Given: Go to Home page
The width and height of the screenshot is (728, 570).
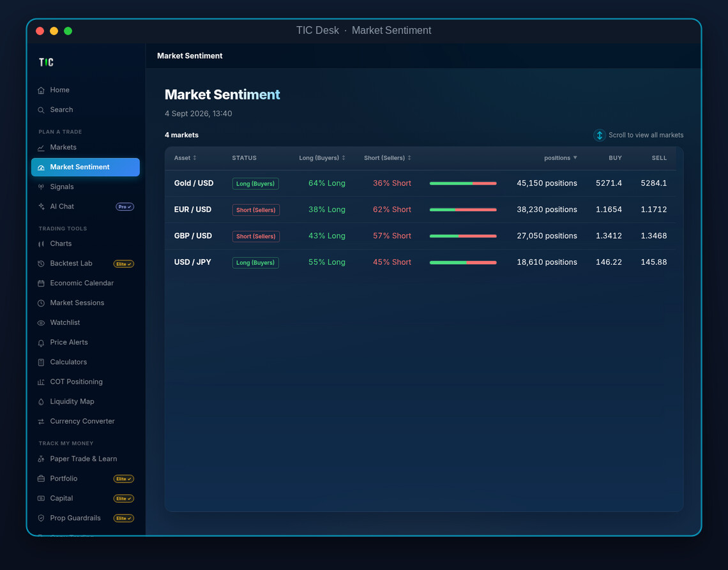Looking at the screenshot, I should click(86, 90).
